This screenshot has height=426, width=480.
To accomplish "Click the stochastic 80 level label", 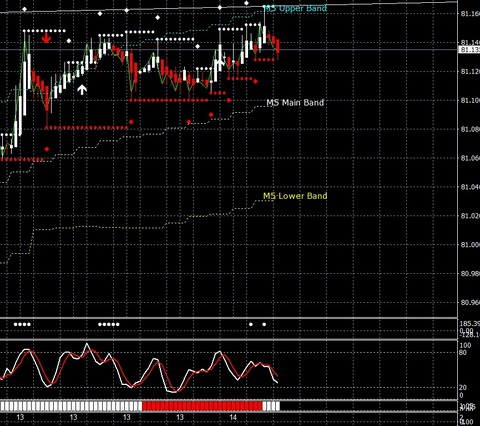I will point(463,352).
